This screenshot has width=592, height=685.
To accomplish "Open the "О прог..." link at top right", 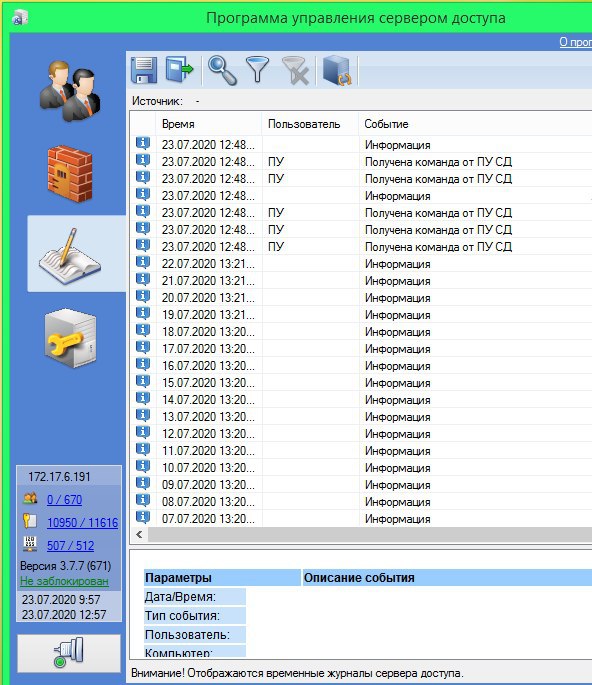I will click(575, 42).
